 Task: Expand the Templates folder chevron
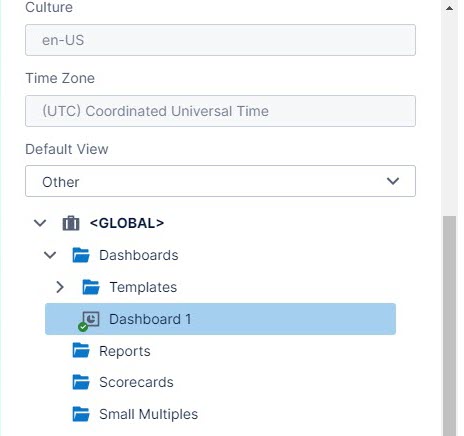(x=60, y=287)
